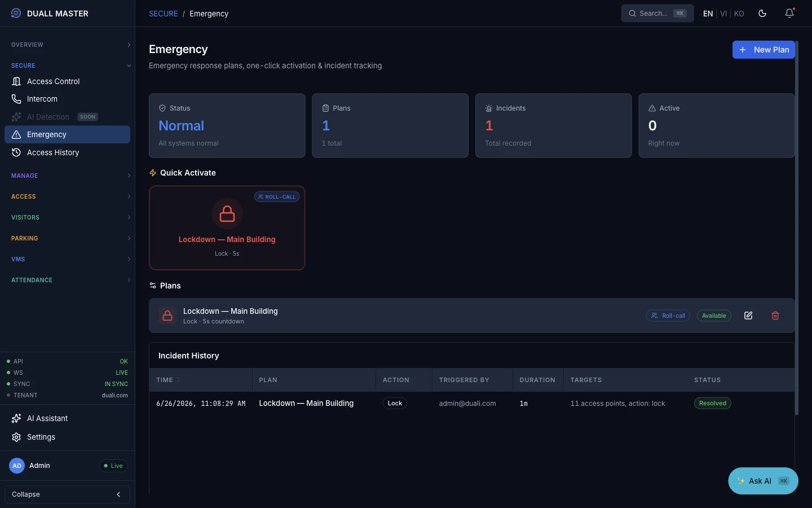Open AI Assistant from sidebar
812x508 pixels.
(x=67, y=418)
